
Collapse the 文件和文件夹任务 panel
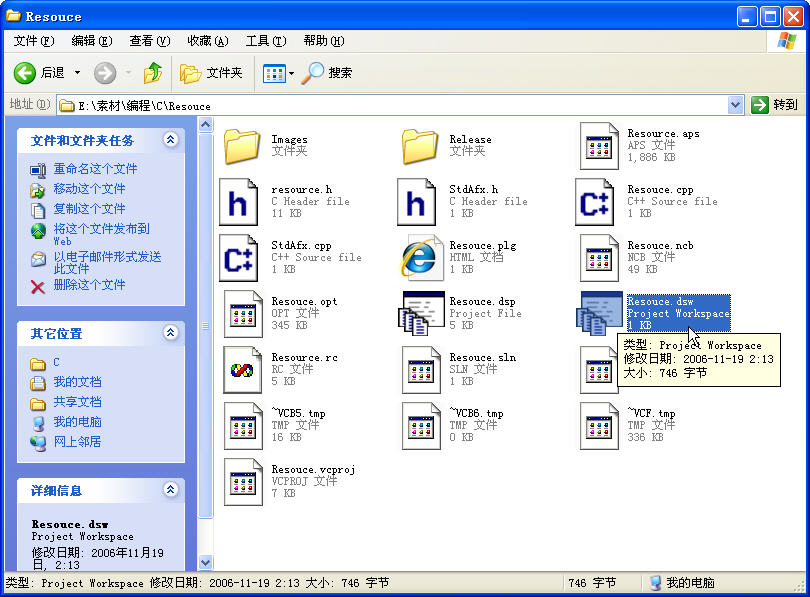170,140
